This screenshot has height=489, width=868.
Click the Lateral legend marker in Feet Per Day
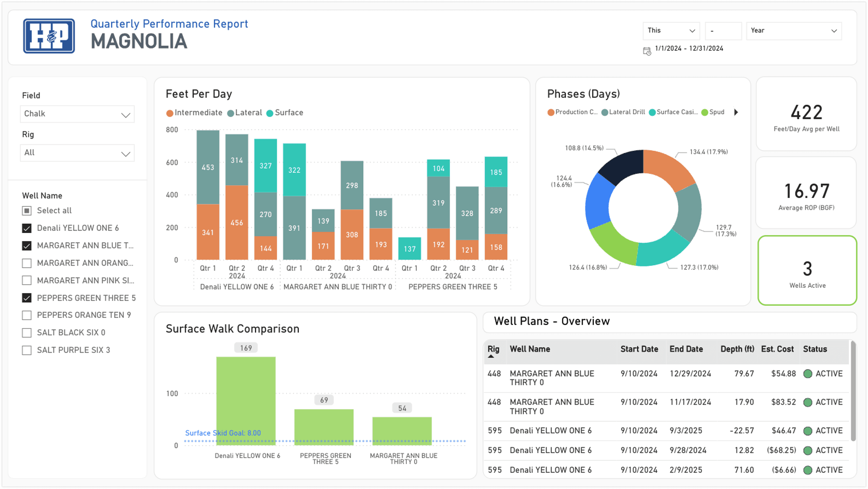[x=231, y=113]
